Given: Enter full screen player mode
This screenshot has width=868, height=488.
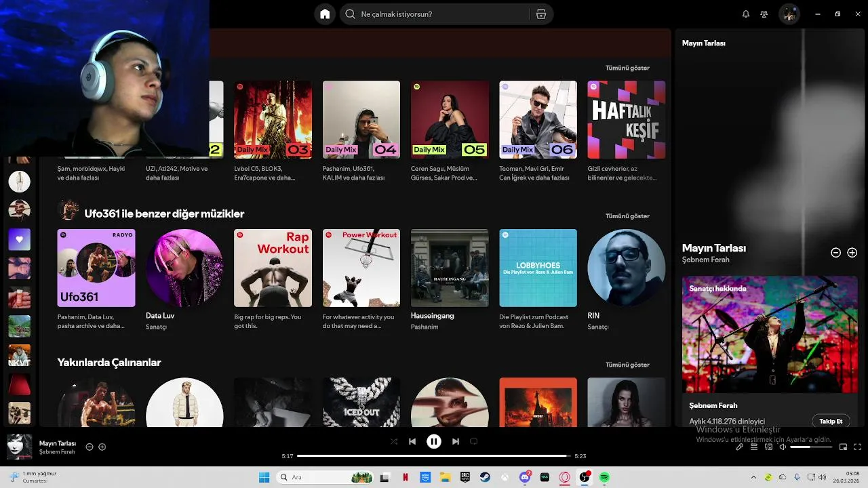Looking at the screenshot, I should click(858, 447).
